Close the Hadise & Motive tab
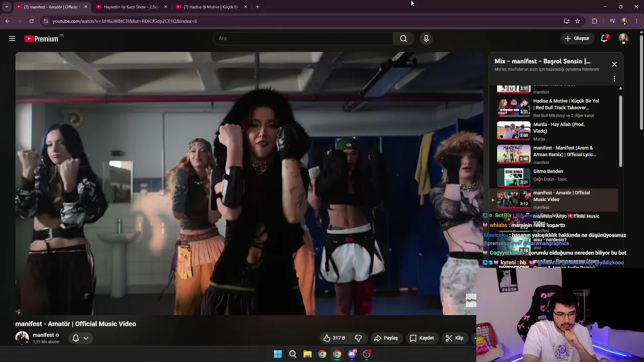Screen dimensions: 644x362 click(246, 7)
